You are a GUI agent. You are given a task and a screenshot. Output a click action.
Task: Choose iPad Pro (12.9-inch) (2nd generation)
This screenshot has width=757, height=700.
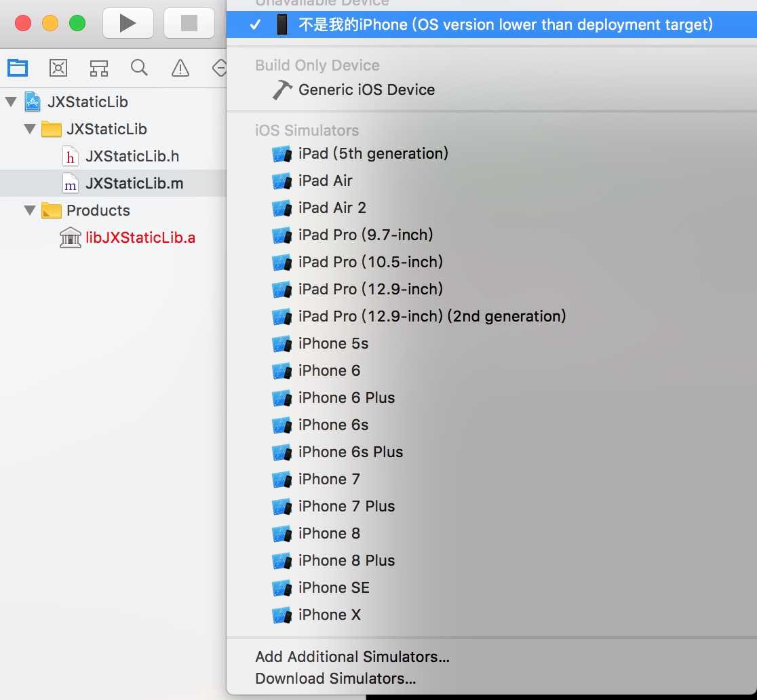(x=492, y=316)
